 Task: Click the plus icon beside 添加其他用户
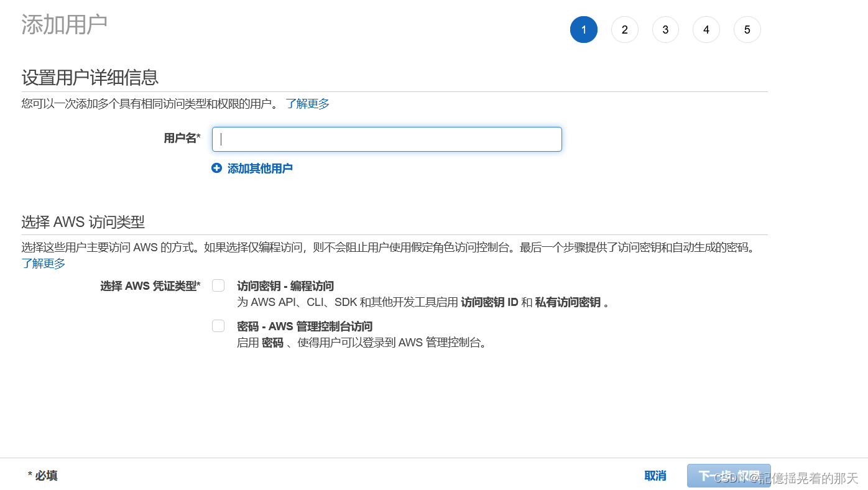(216, 168)
